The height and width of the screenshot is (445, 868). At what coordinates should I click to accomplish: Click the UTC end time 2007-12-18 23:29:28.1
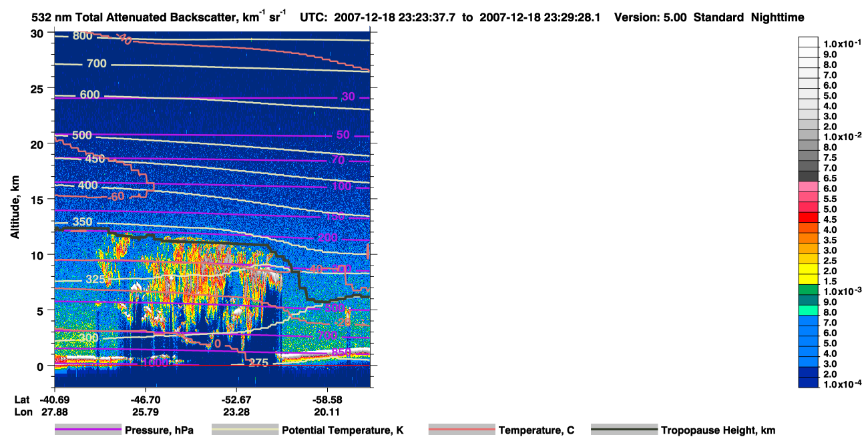541,17
